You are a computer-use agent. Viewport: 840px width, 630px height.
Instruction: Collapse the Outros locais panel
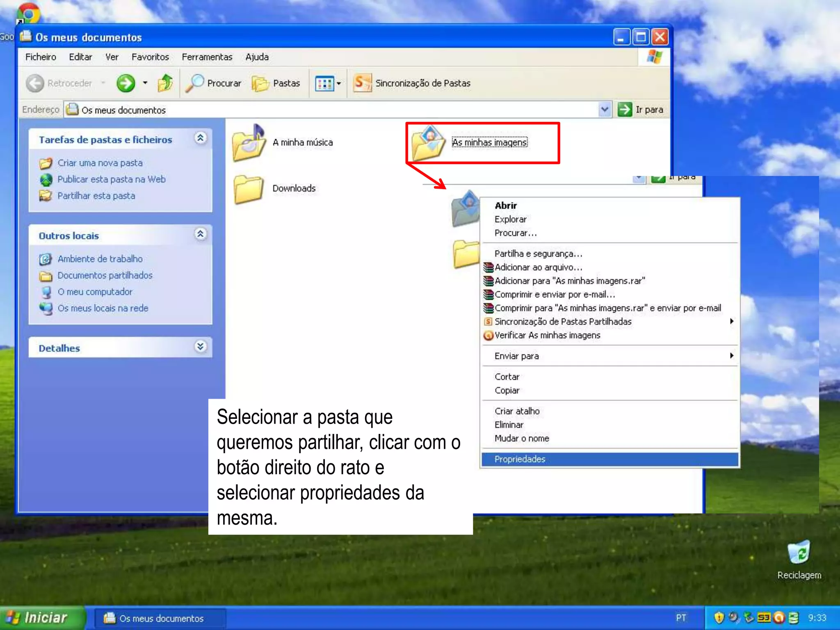[x=200, y=234]
